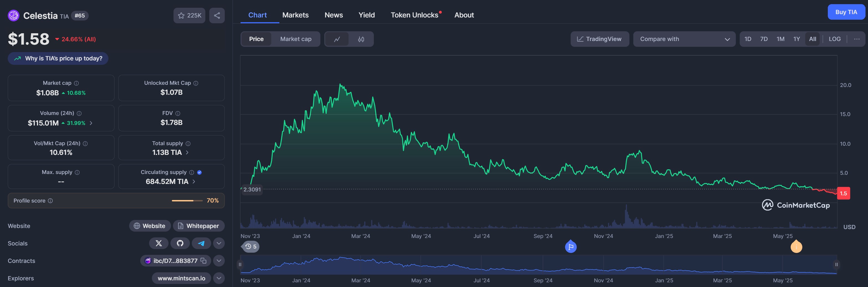The height and width of the screenshot is (287, 868).
Task: Open the Website link
Action: tap(150, 226)
